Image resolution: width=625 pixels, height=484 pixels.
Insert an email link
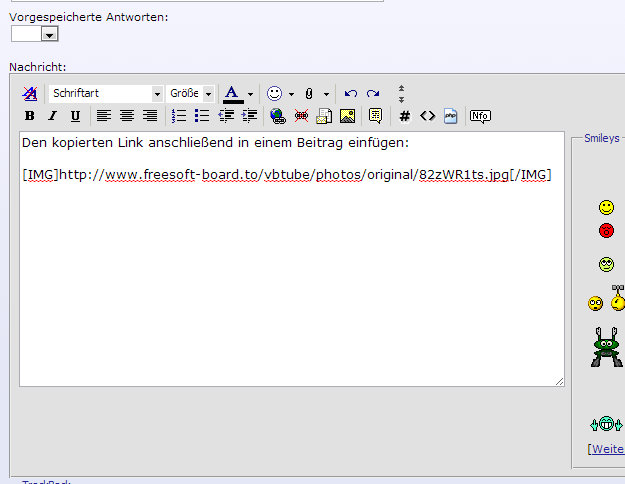(324, 116)
